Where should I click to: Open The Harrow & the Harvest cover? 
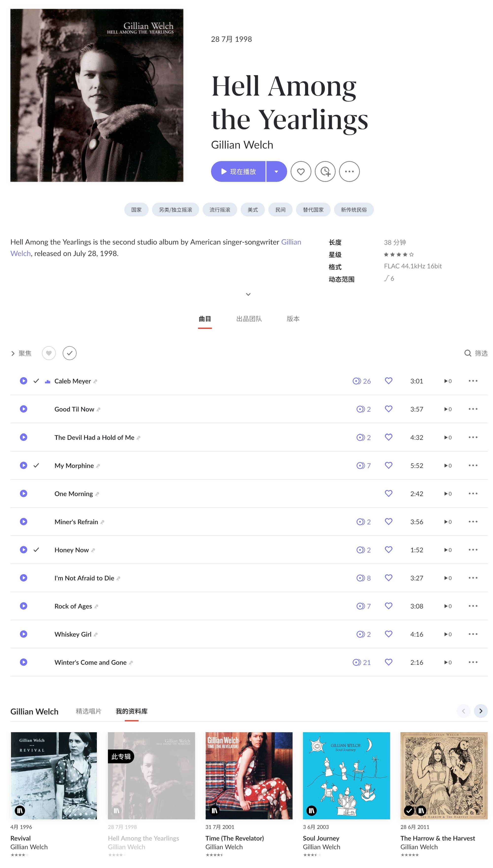(444, 776)
